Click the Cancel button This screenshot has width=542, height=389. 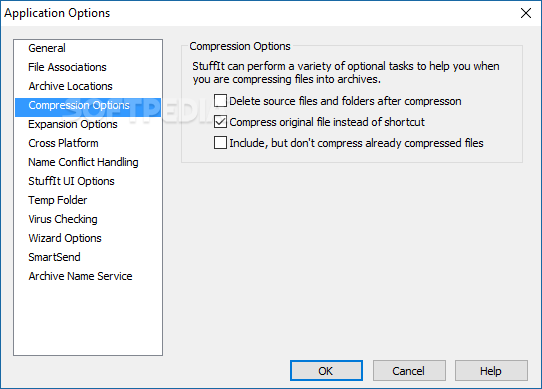[409, 371]
